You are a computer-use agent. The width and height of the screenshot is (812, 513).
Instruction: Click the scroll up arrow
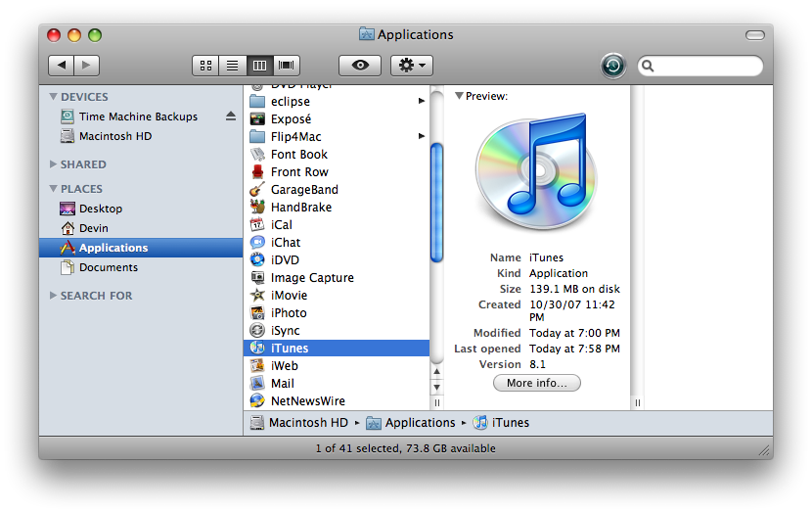(x=437, y=372)
